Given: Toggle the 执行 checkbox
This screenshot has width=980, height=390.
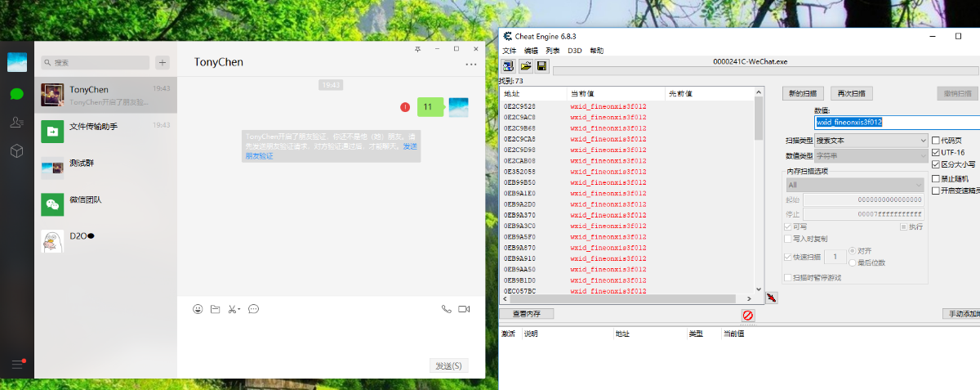Looking at the screenshot, I should point(904,226).
